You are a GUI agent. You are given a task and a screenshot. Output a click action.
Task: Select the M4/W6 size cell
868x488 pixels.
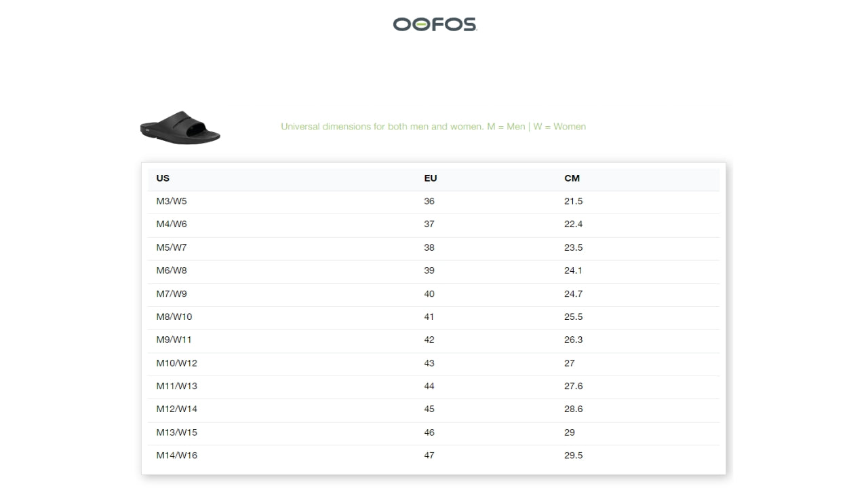172,224
